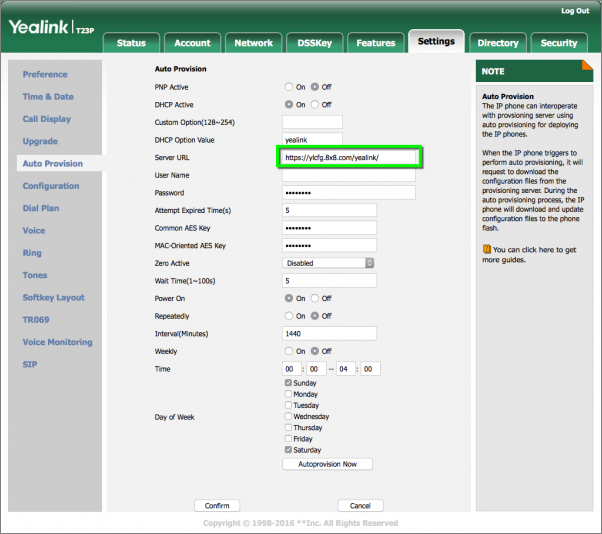Click the Cancel button
The height and width of the screenshot is (534, 602).
360,506
